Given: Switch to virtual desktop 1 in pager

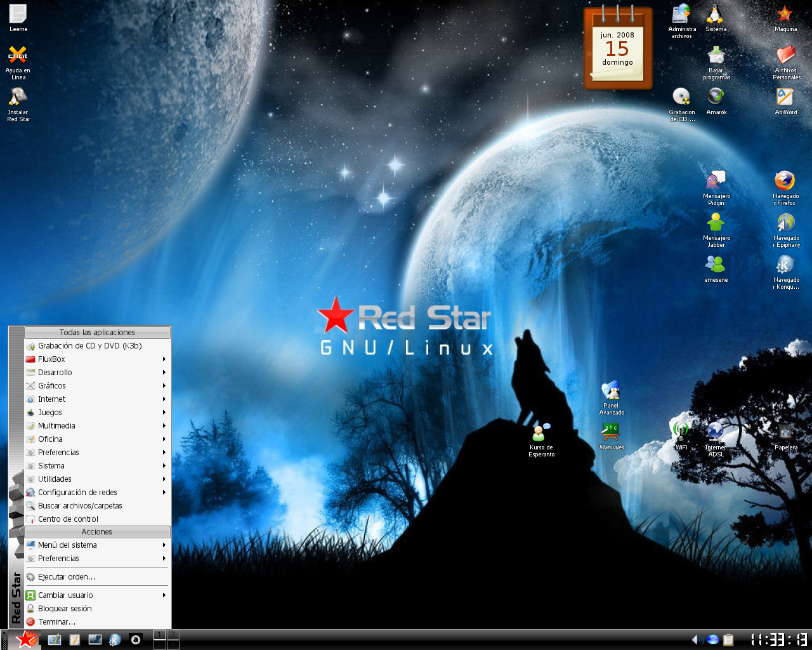Looking at the screenshot, I should click(x=160, y=635).
